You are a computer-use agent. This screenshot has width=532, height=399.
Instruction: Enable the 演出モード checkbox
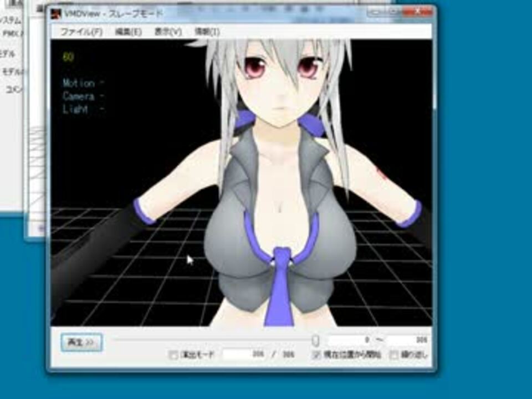(173, 355)
